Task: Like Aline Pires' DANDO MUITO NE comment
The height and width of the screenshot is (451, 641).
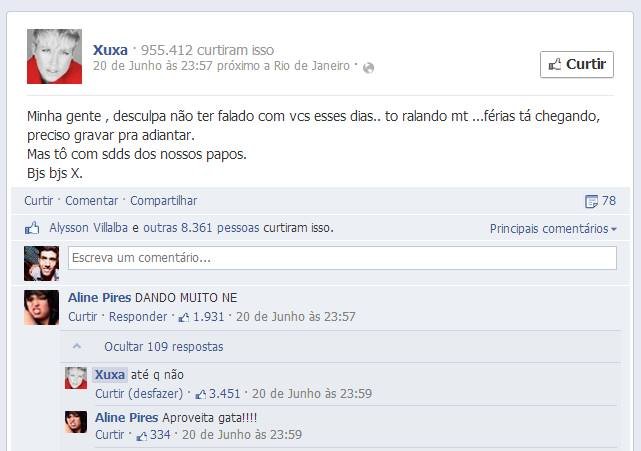Action: point(83,317)
